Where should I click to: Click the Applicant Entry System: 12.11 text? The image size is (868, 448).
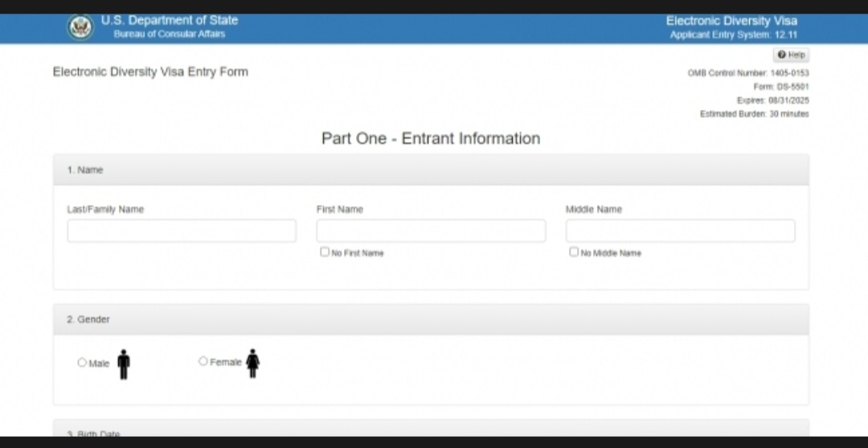tap(734, 35)
